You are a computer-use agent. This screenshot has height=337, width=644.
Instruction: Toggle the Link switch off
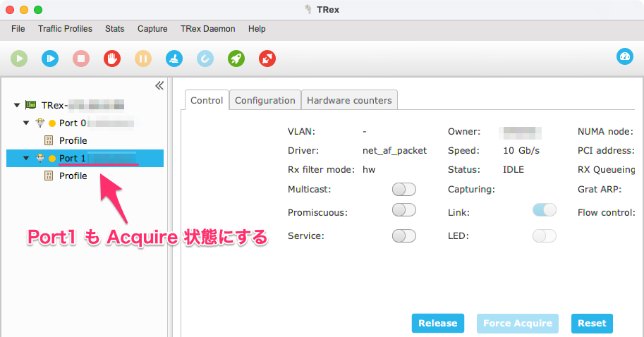tap(545, 210)
